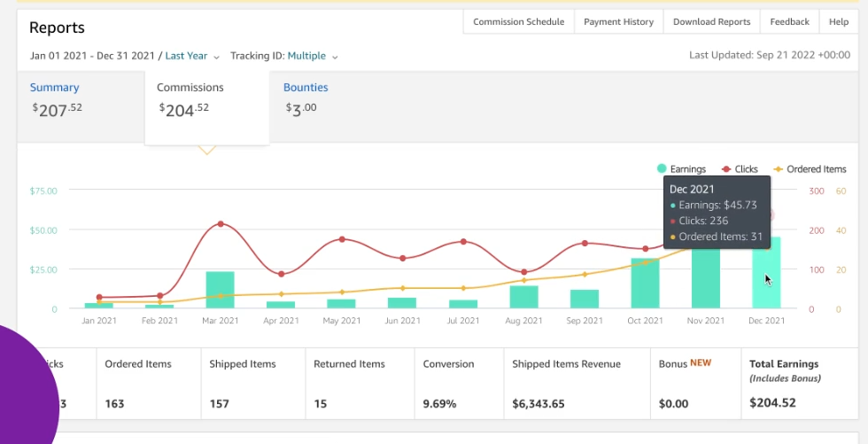Click the chevron next to Last Year
The height and width of the screenshot is (444, 868).
216,57
